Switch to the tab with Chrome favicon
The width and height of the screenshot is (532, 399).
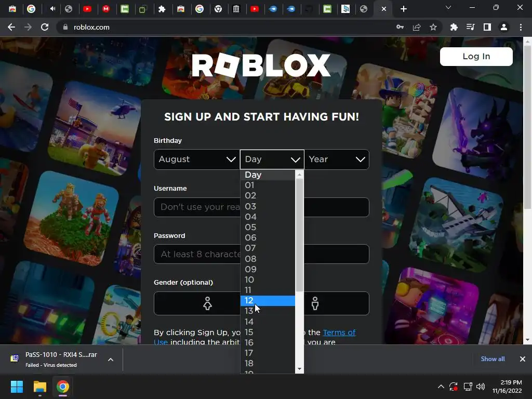pos(218,9)
